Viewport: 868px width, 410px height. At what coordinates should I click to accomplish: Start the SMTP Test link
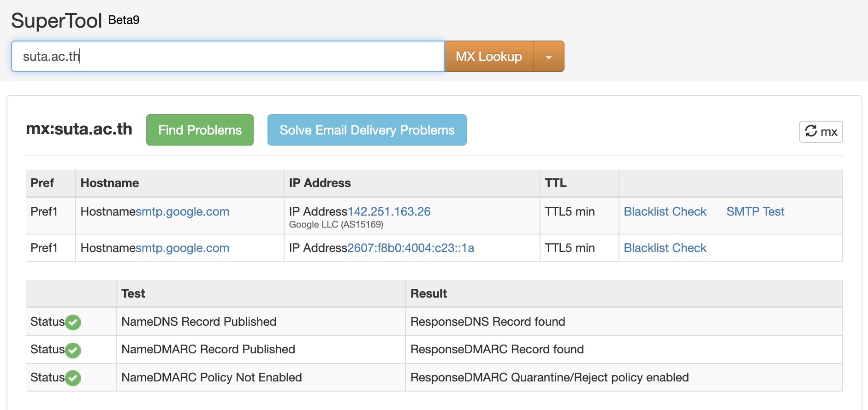coord(755,211)
